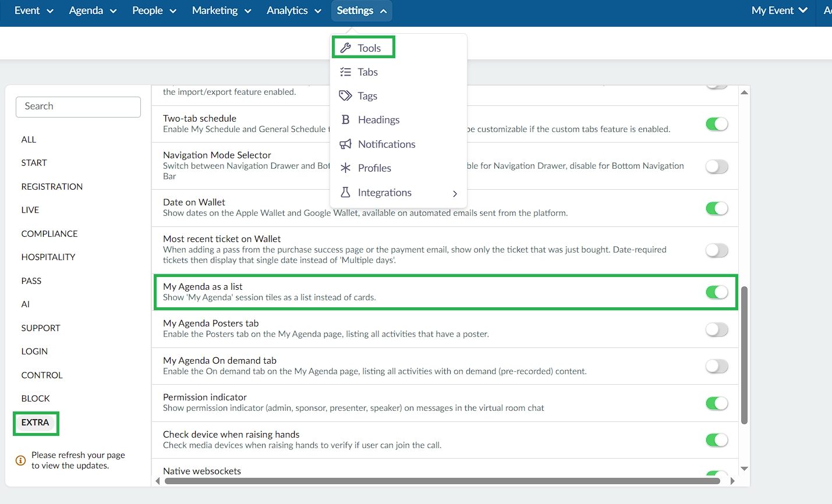Filter tools by the COMPLIANCE category
Viewport: 832px width, 504px height.
[49, 234]
